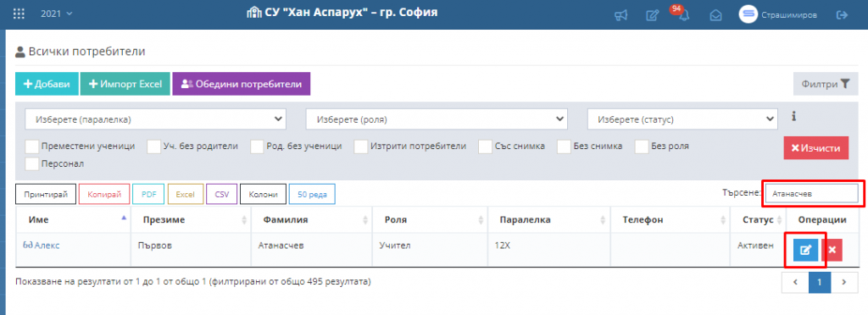The width and height of the screenshot is (868, 315).
Task: Tick the Персонал checkbox
Action: pyautogui.click(x=32, y=163)
